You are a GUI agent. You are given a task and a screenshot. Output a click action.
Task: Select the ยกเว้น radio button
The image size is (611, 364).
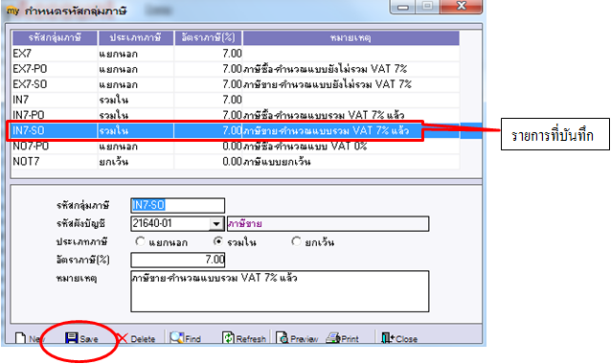pos(296,241)
